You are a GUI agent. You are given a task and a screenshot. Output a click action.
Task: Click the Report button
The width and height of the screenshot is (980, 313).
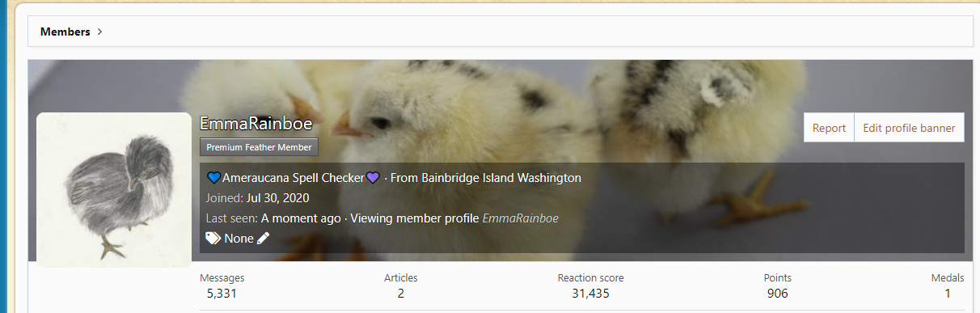[829, 128]
